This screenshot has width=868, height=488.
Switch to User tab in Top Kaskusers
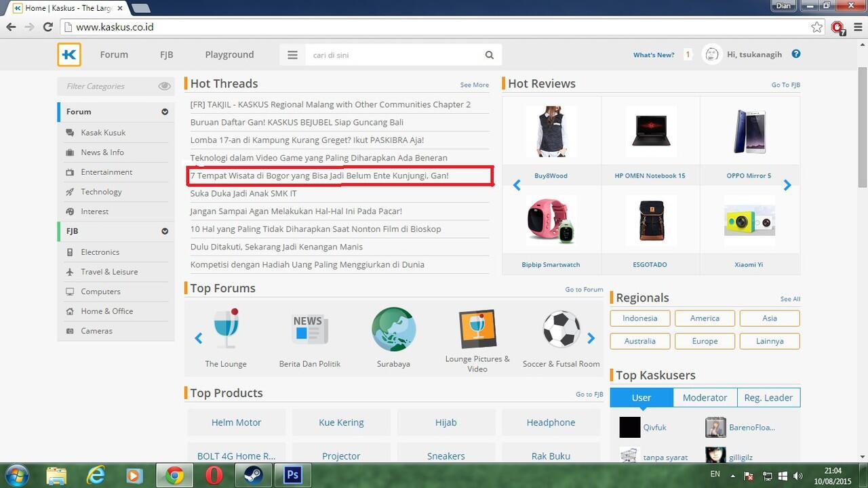coord(642,398)
